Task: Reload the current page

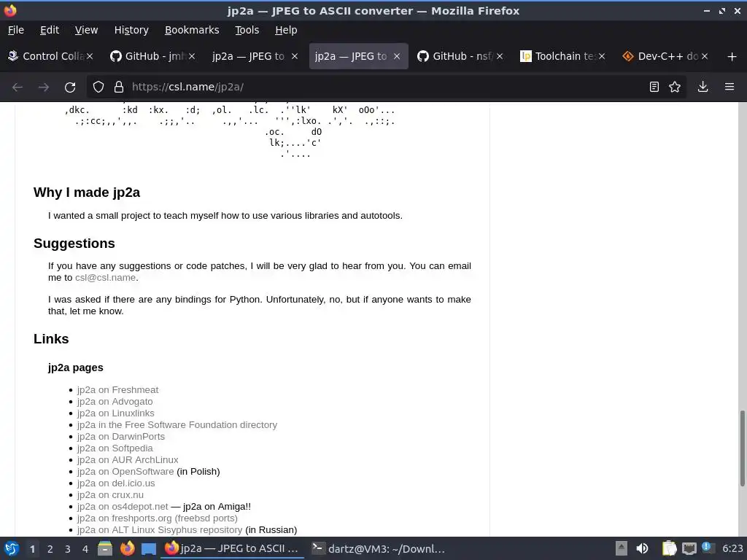Action: (x=70, y=87)
